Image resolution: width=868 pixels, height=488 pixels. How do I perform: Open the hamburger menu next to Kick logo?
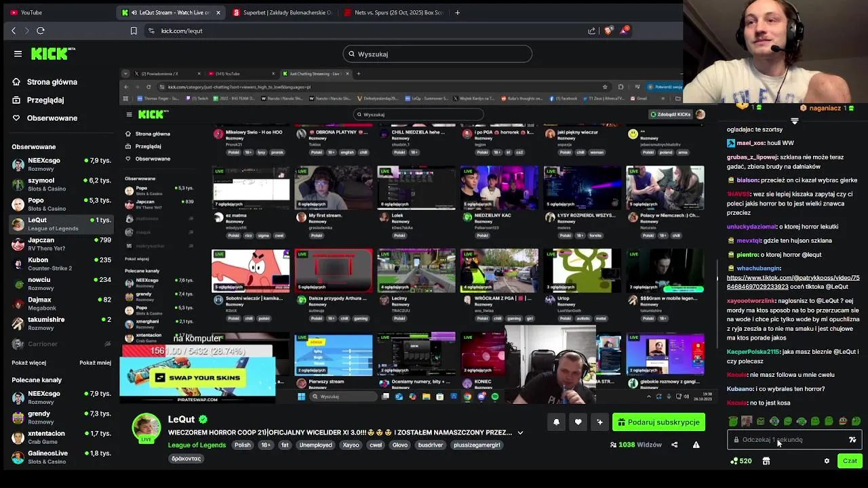click(x=18, y=54)
